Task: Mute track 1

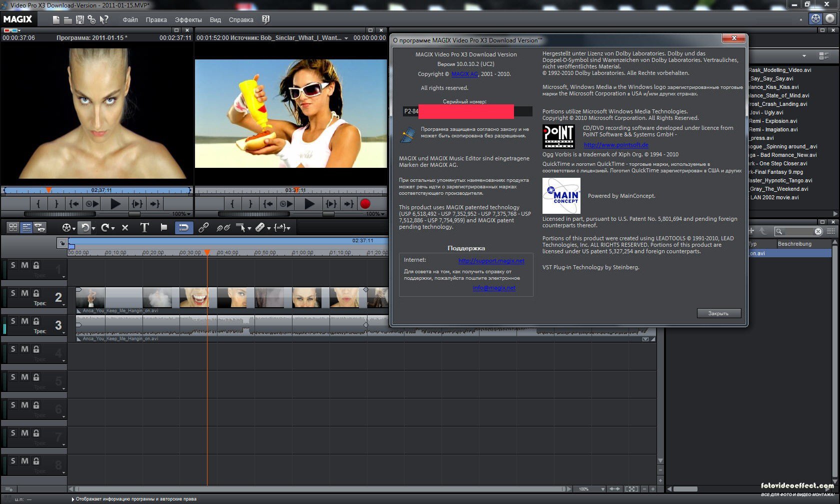Action: click(x=24, y=265)
